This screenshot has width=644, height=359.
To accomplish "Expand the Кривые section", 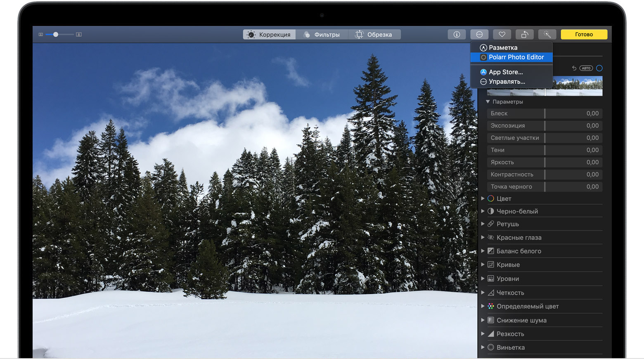I will tap(483, 265).
